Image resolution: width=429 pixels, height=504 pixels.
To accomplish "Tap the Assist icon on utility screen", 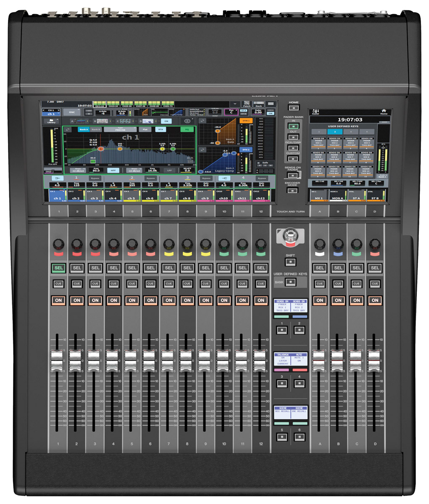I will 315,112.
